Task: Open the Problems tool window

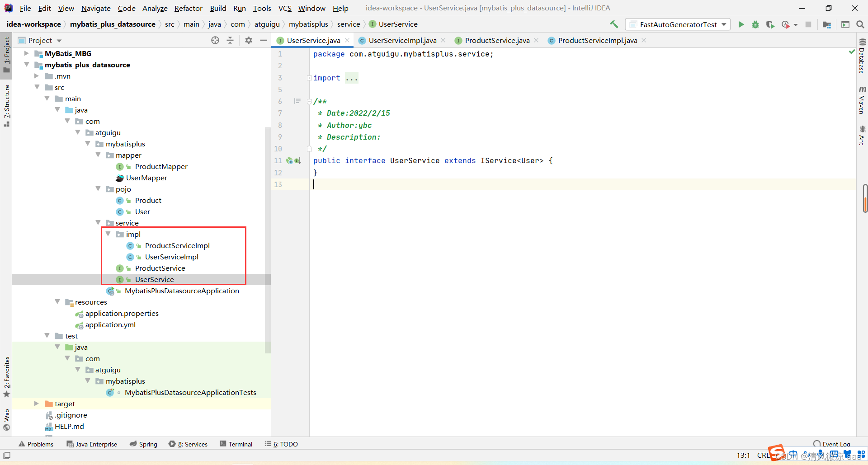Action: pyautogui.click(x=36, y=444)
